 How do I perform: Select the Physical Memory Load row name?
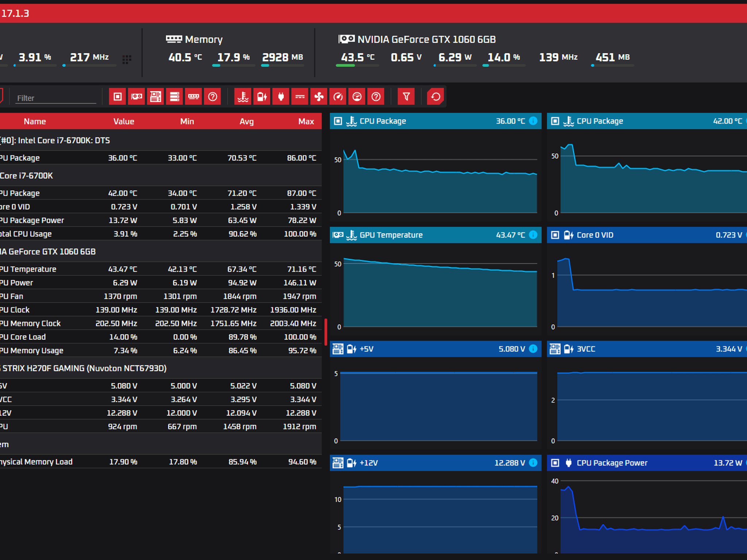coord(36,462)
